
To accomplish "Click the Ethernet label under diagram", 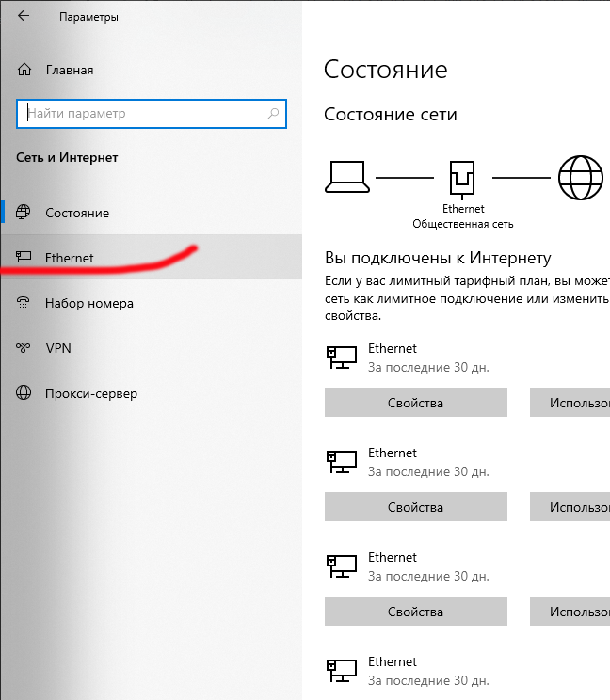I will (x=463, y=209).
